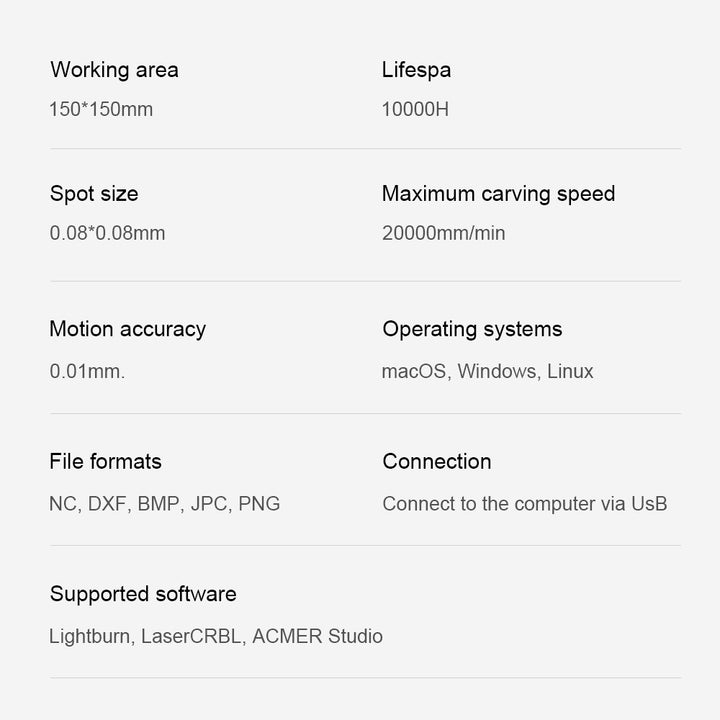Click the File formats heading
720x720 pixels.
(105, 461)
